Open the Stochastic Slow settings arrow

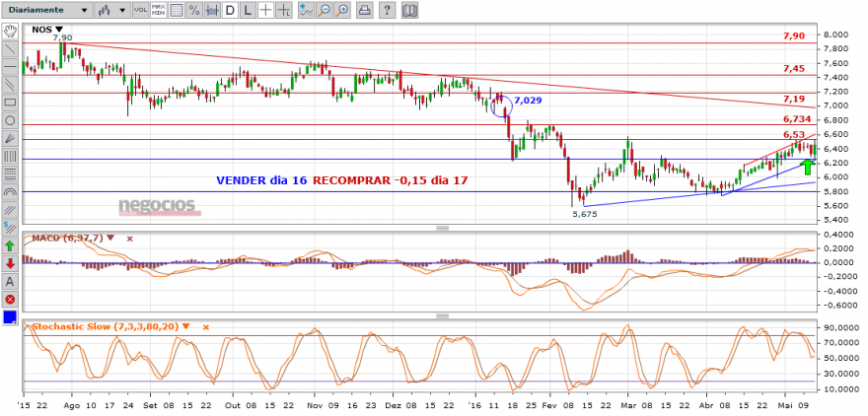click(x=185, y=326)
